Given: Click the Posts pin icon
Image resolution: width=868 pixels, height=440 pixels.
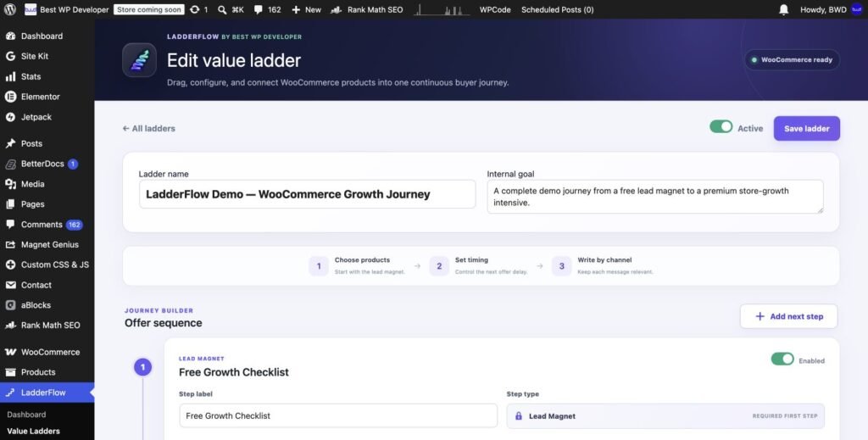Looking at the screenshot, I should click(10, 143).
